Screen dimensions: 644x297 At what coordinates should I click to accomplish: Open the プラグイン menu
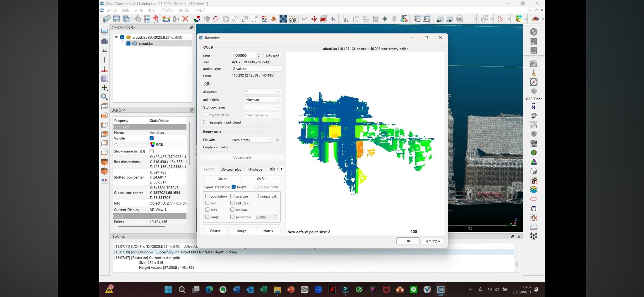pyautogui.click(x=167, y=10)
